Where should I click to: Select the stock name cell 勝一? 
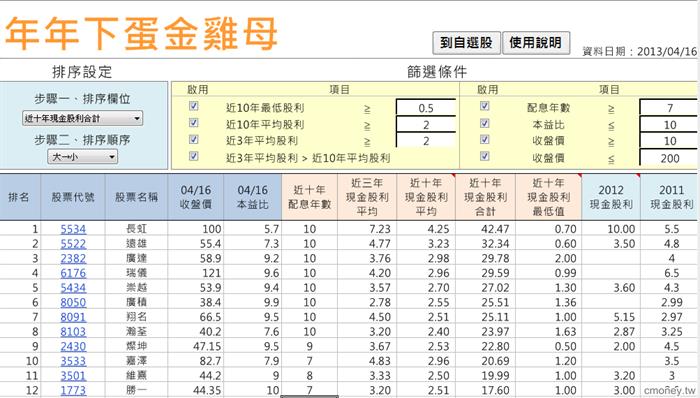point(136,390)
